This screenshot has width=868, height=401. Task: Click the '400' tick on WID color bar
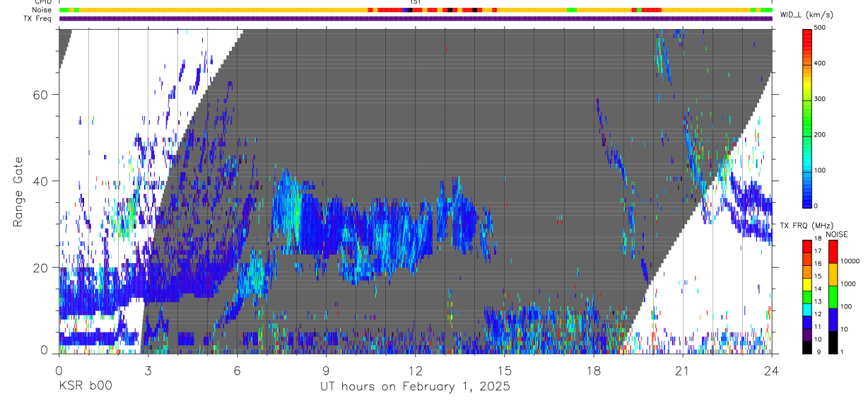pos(821,64)
